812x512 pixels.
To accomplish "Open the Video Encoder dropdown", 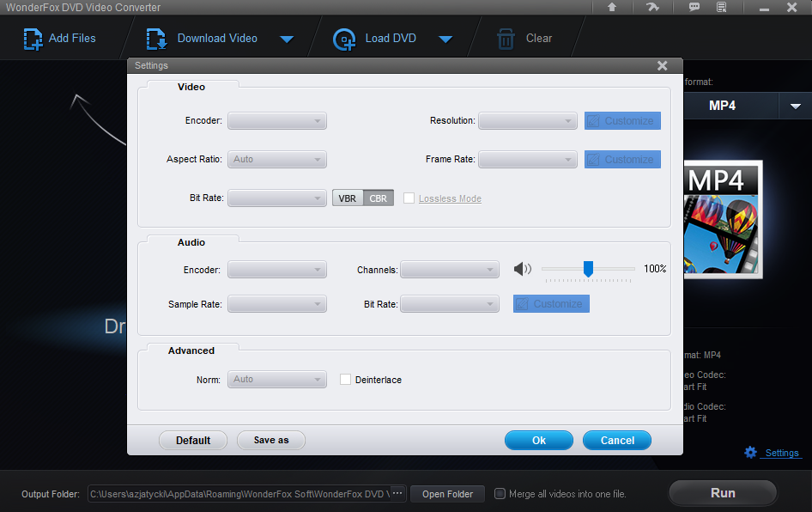I will 277,121.
